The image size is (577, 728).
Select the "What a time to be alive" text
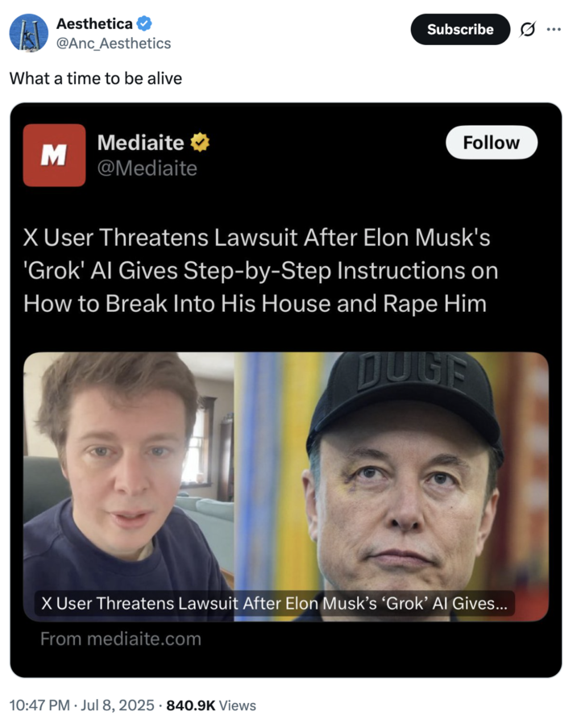coord(94,78)
